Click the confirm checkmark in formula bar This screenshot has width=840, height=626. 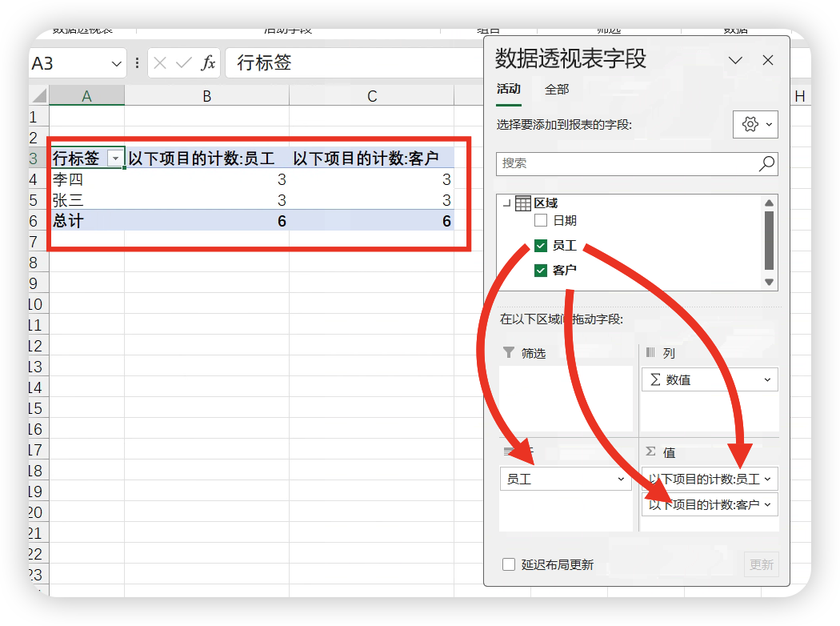(184, 63)
